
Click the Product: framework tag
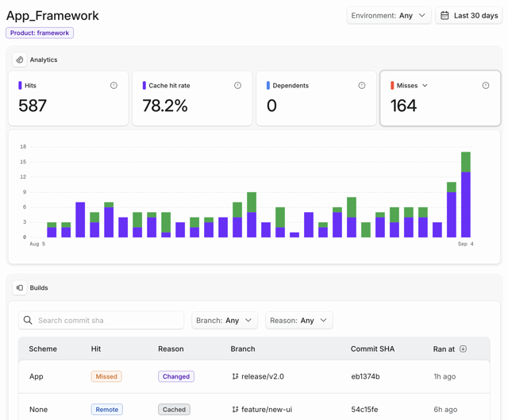point(40,33)
